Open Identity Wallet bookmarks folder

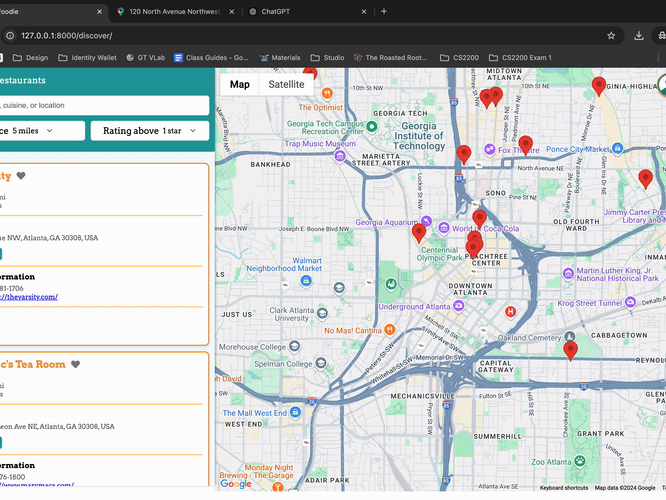point(87,58)
